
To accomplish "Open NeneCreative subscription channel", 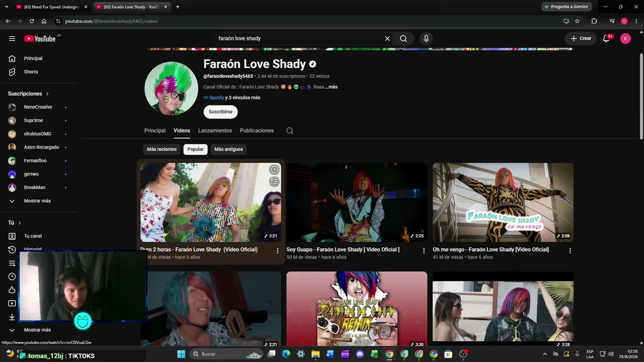I will 38,107.
